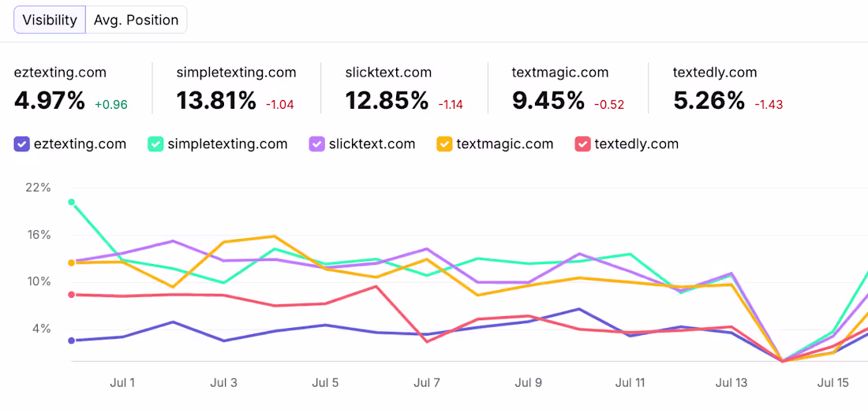Click the Jul 7 axis label
The image size is (868, 413).
click(x=427, y=382)
